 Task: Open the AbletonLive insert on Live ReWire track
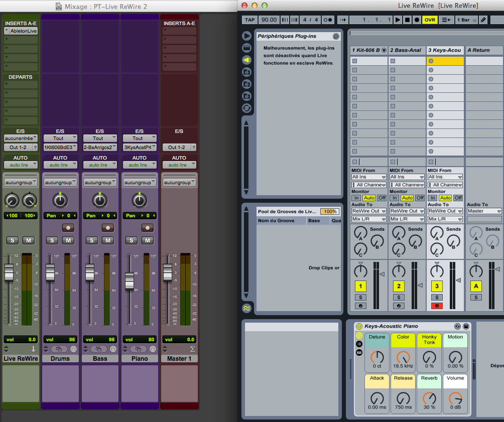click(x=21, y=31)
